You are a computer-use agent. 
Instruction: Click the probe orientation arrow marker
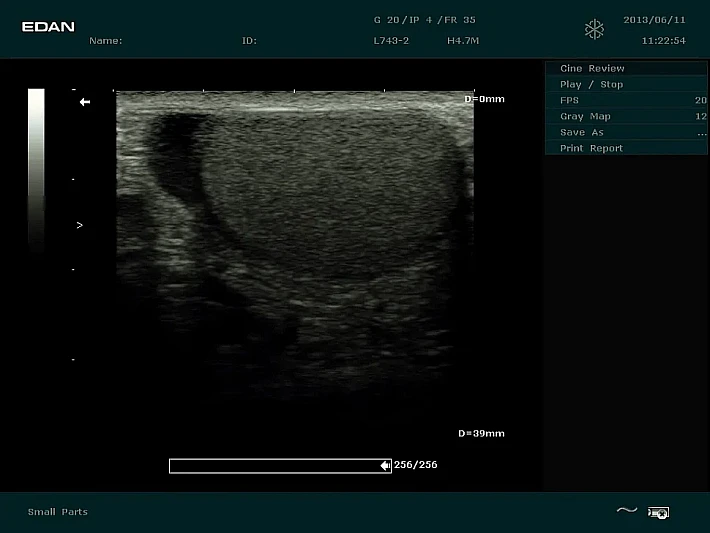[85, 102]
